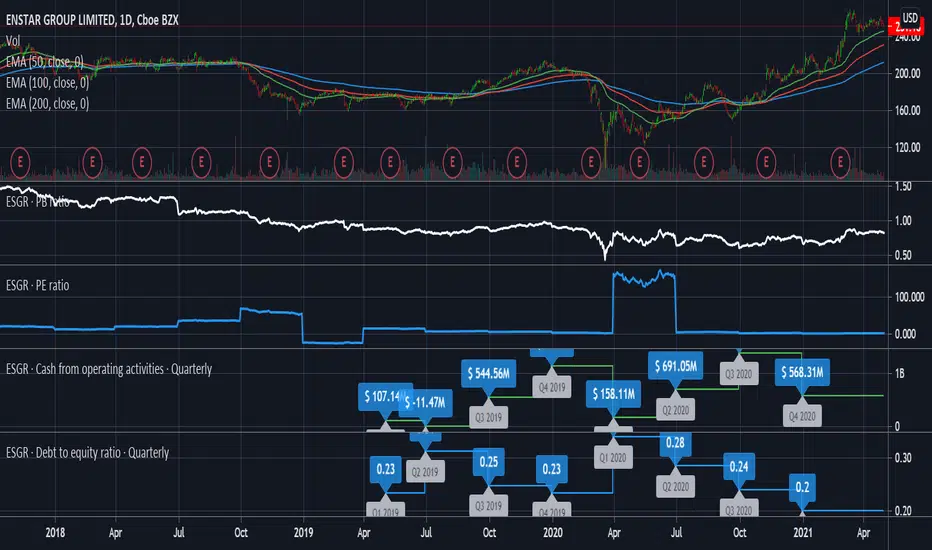The width and height of the screenshot is (932, 550).
Task: Click the earnings marker for November 2017
Action: [x=20, y=162]
